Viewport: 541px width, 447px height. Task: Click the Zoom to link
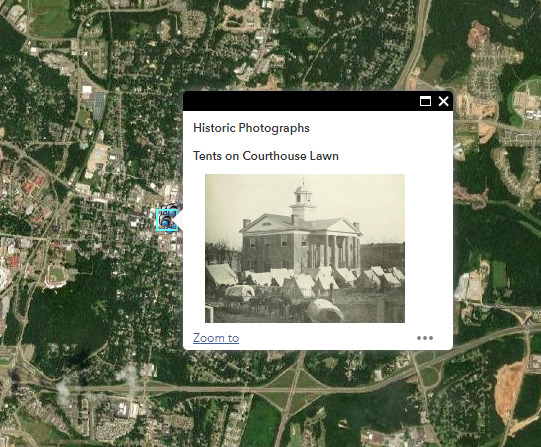[x=216, y=338]
